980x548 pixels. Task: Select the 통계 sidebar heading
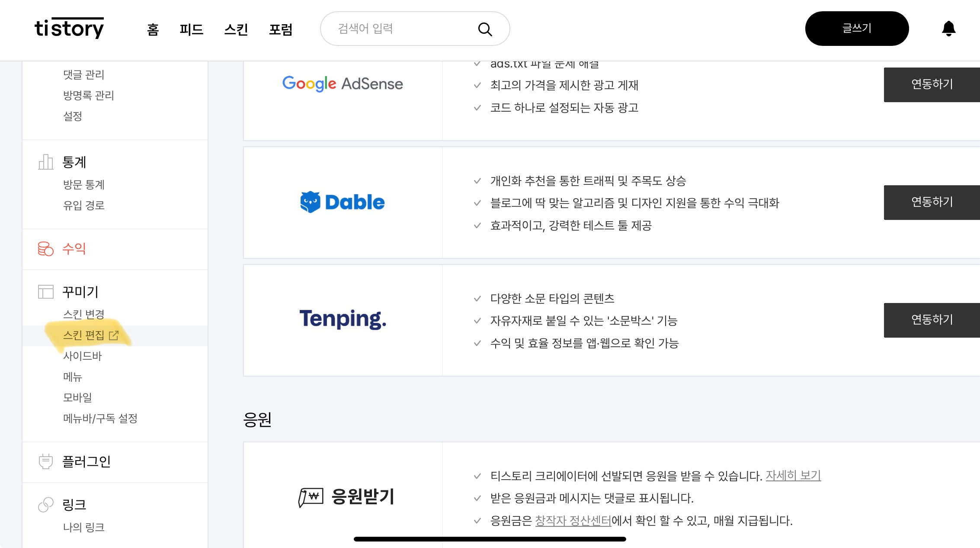(x=74, y=162)
